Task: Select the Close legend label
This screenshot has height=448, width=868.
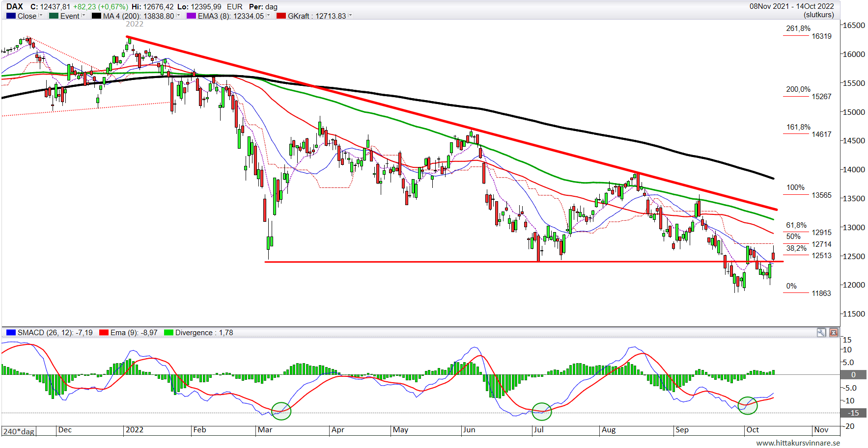Action: click(x=27, y=16)
